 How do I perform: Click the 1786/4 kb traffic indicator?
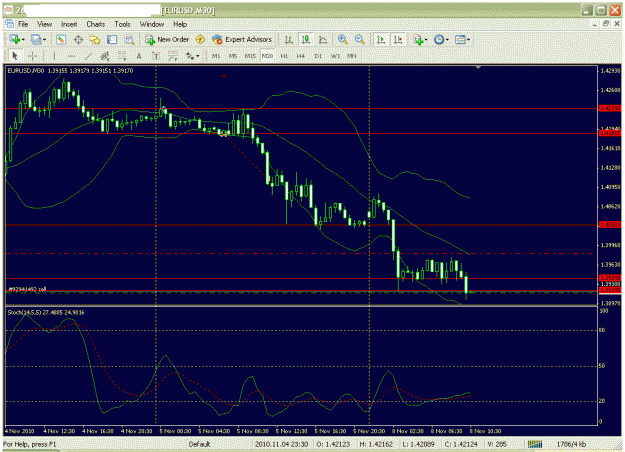point(571,444)
